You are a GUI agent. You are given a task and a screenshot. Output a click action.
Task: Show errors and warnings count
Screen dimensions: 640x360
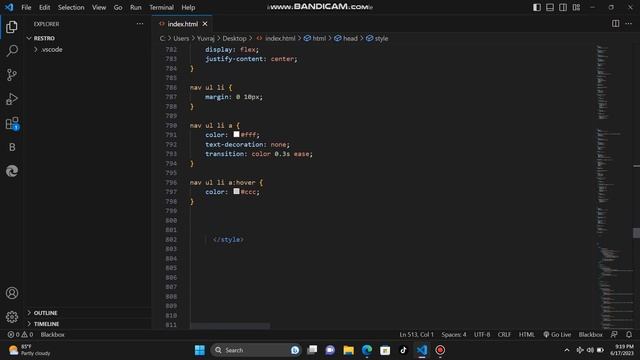pyautogui.click(x=20, y=335)
